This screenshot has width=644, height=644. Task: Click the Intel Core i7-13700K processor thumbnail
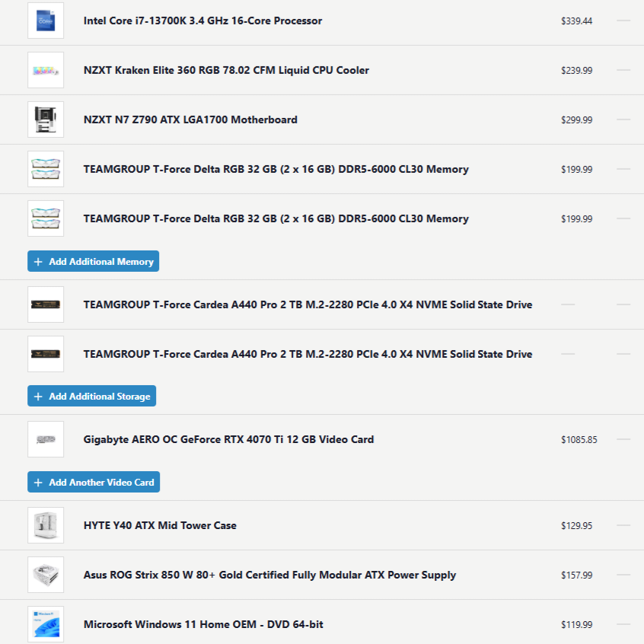point(46,21)
